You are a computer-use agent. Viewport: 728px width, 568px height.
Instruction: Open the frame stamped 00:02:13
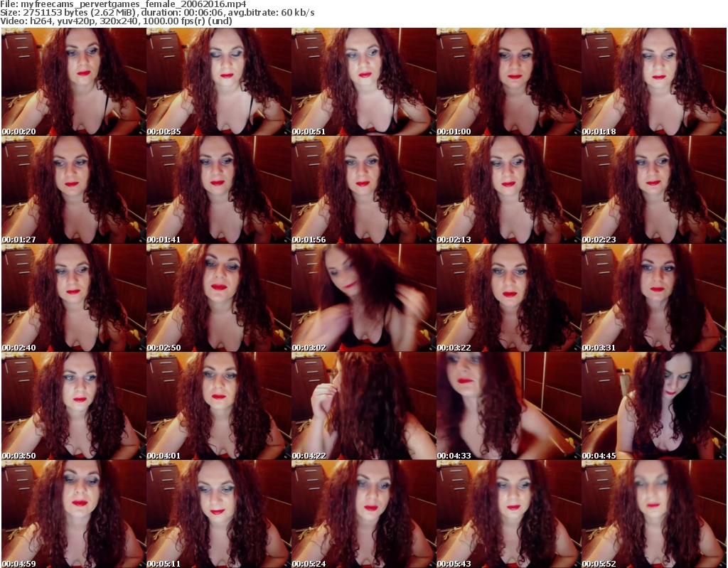click(509, 190)
